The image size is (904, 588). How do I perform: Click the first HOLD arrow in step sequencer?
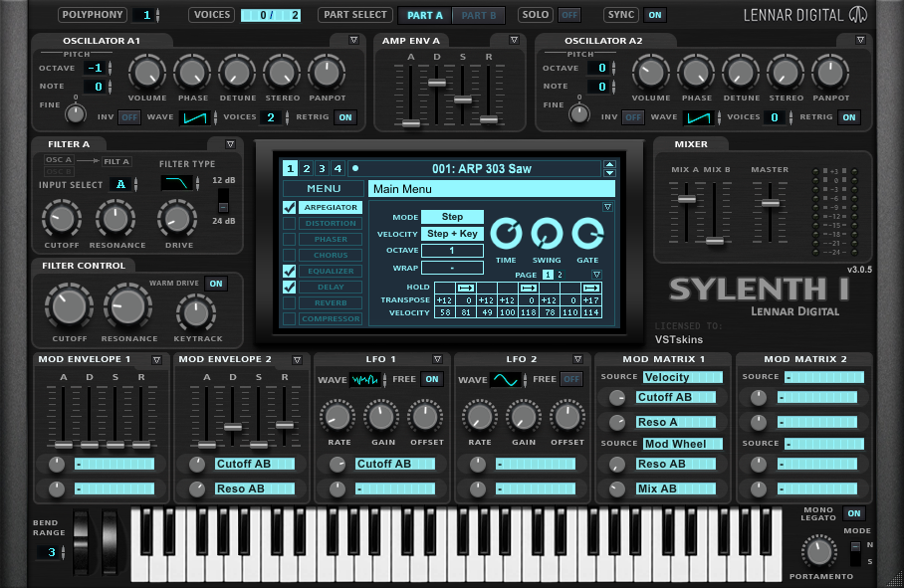click(466, 288)
